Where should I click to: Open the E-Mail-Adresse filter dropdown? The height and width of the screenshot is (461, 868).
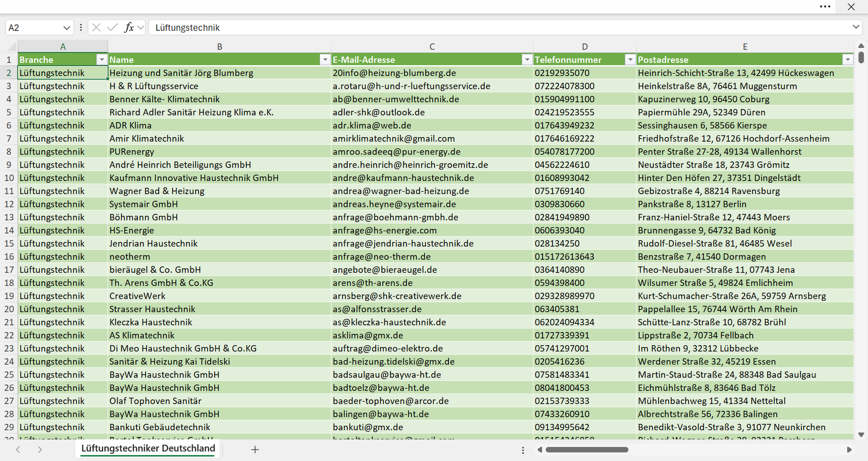coord(527,60)
